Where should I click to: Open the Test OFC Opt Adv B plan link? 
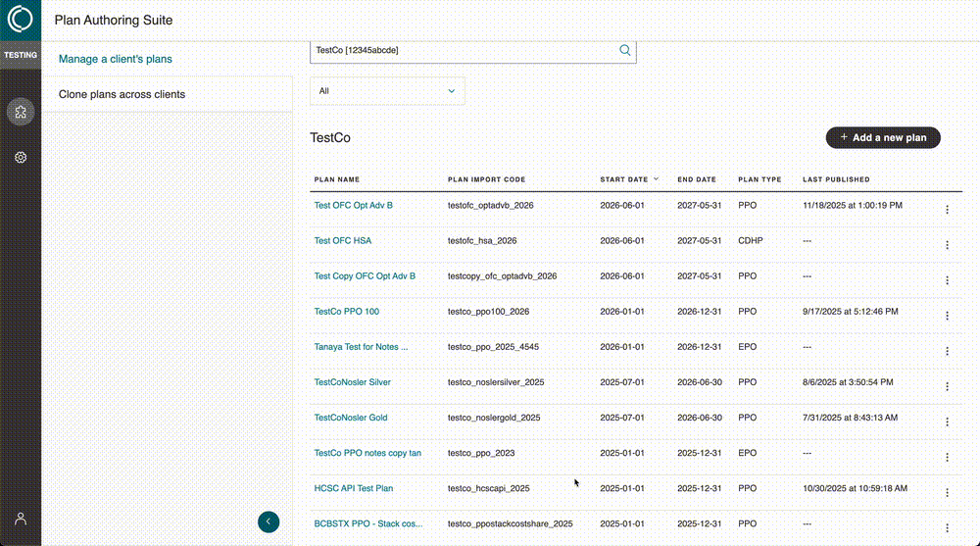click(x=353, y=205)
